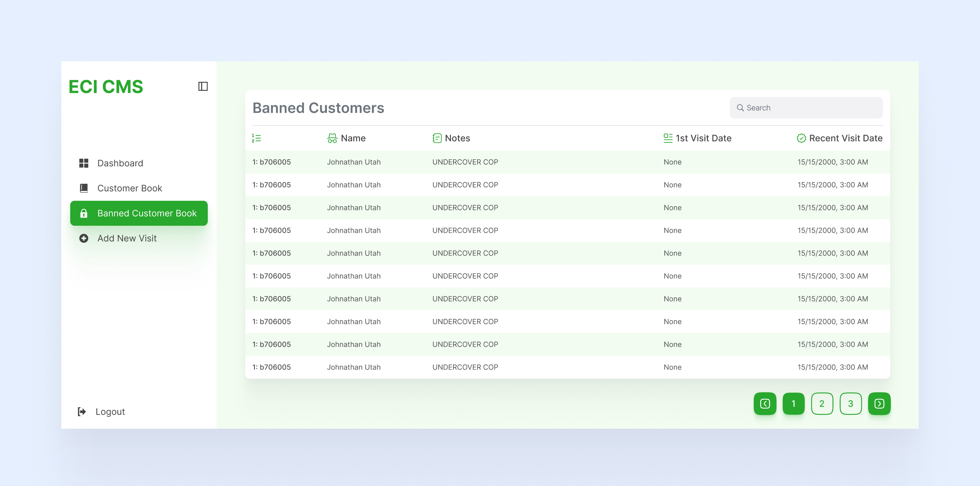980x486 pixels.
Task: Click the Add New Visit option
Action: coord(127,238)
